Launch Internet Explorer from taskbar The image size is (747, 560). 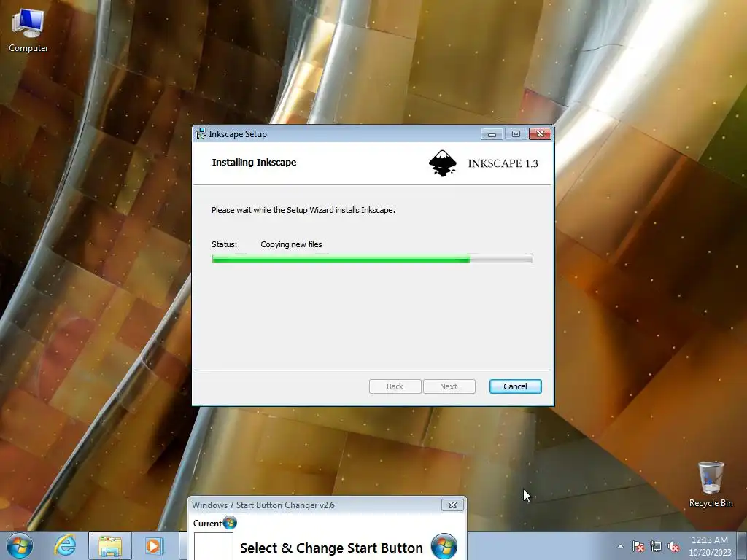coord(65,545)
